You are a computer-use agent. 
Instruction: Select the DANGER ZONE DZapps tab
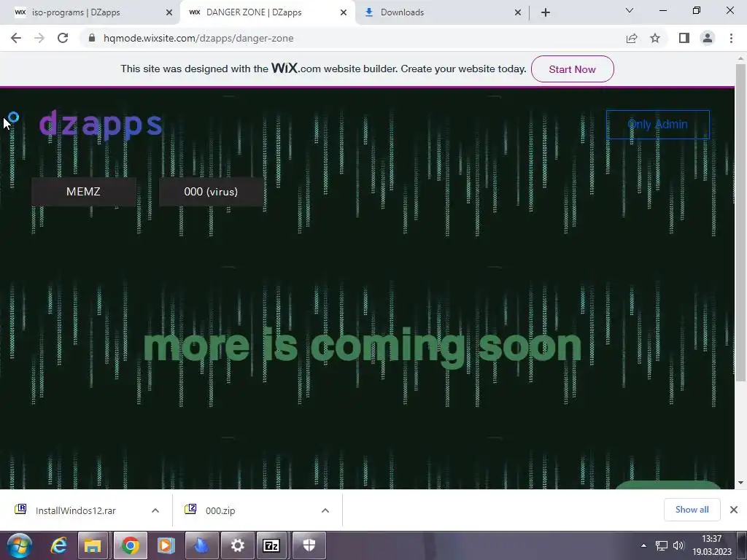[x=267, y=12]
